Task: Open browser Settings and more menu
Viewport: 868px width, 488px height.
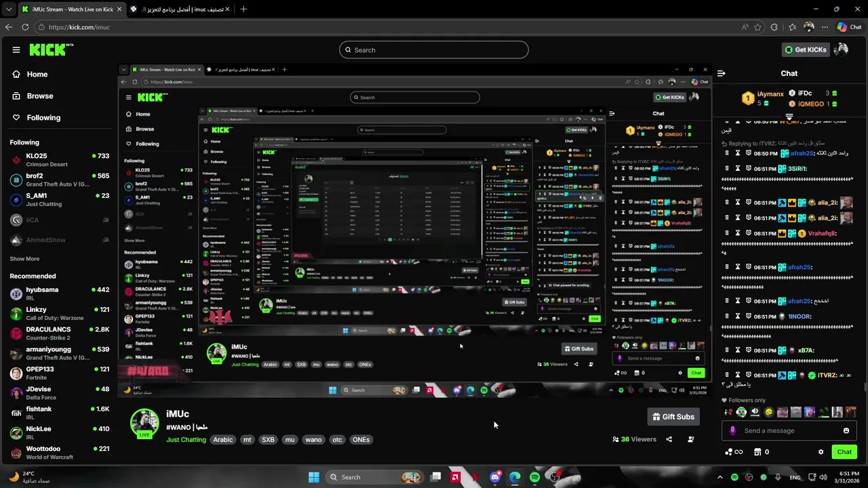Action: coord(825,27)
